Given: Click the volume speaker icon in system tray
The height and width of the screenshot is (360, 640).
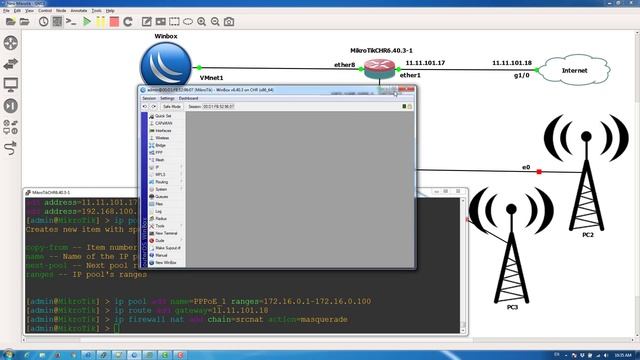Looking at the screenshot, I should 606,356.
